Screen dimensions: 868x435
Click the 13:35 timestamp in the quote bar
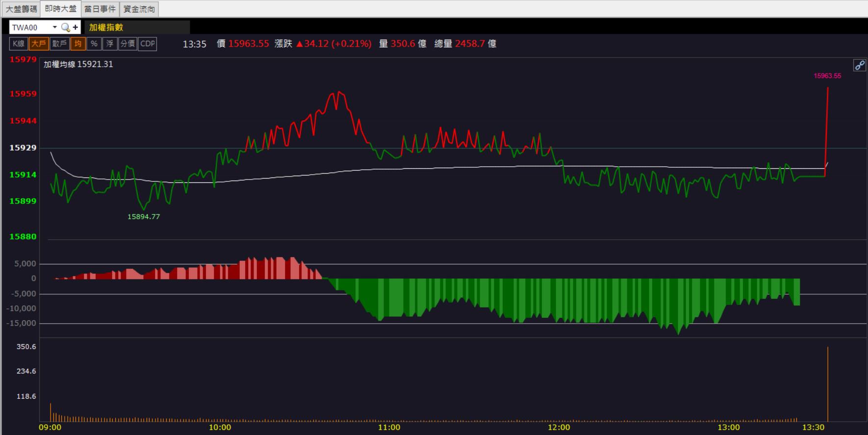tap(195, 44)
